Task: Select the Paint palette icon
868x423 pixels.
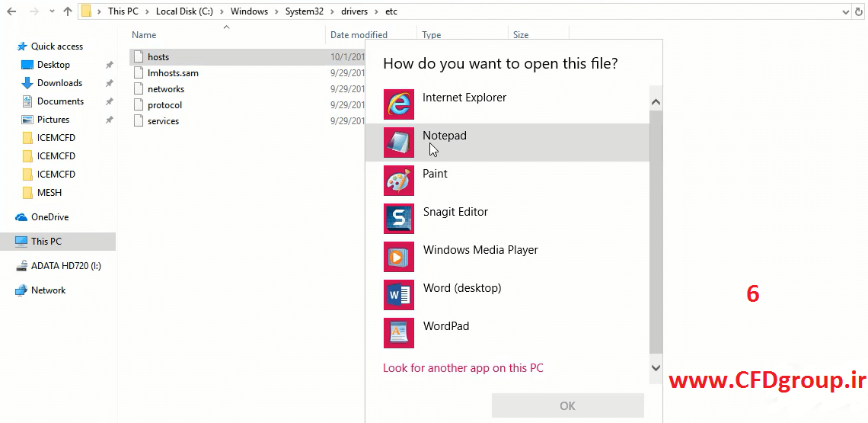Action: 398,181
